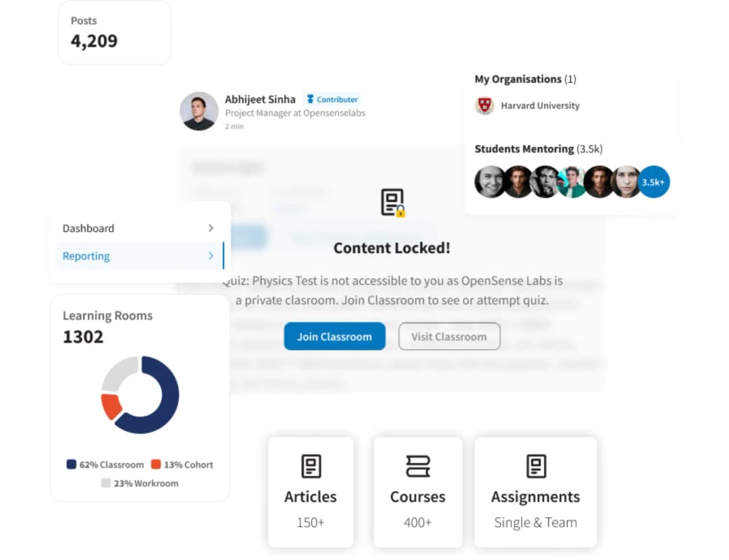The height and width of the screenshot is (560, 729).
Task: Click the Assignments card title text
Action: click(535, 497)
